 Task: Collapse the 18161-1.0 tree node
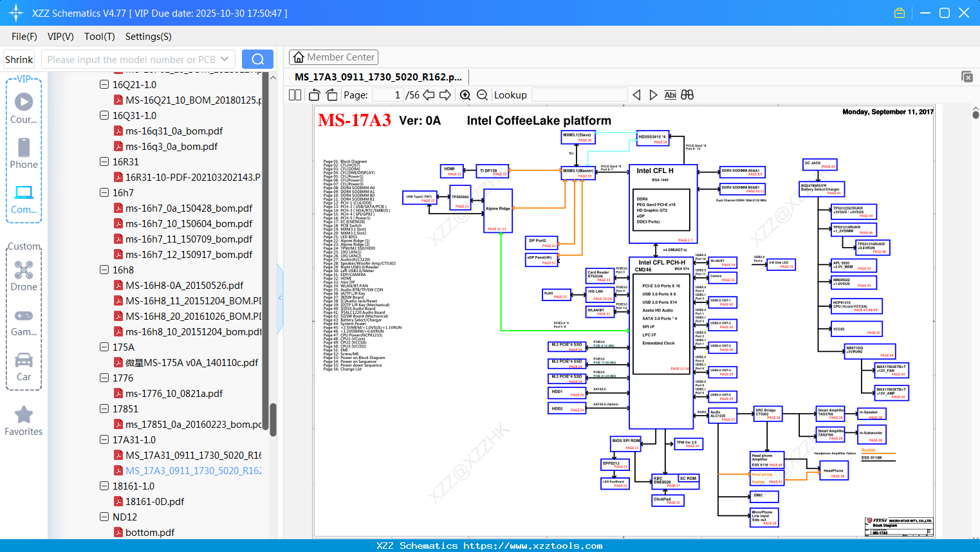[x=104, y=486]
